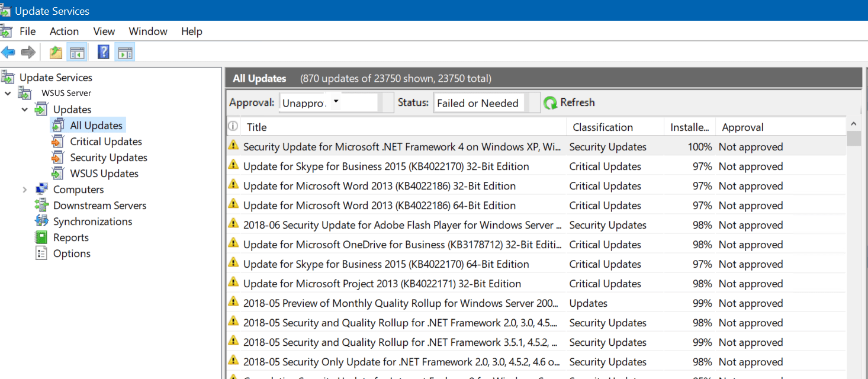This screenshot has width=868, height=379.
Task: Toggle the Show/Hide Console Tree button
Action: pyautogui.click(x=78, y=52)
